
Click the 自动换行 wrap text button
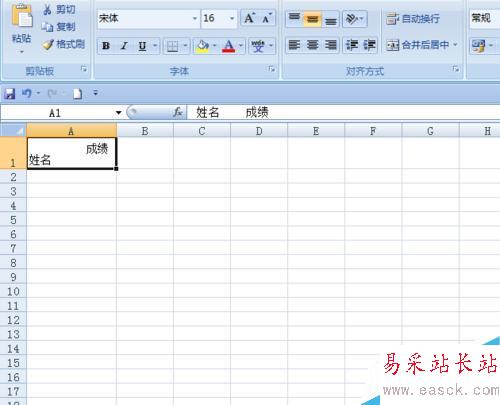[x=413, y=19]
